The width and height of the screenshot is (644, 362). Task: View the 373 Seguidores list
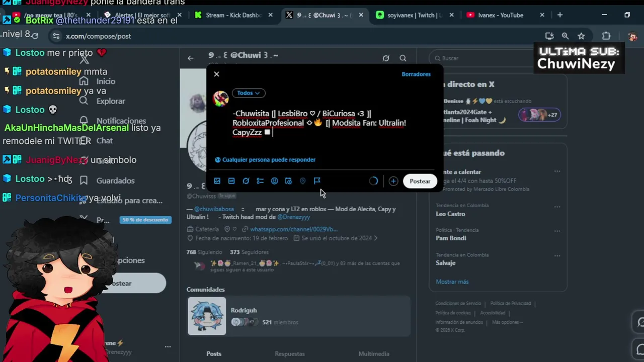coord(249,252)
